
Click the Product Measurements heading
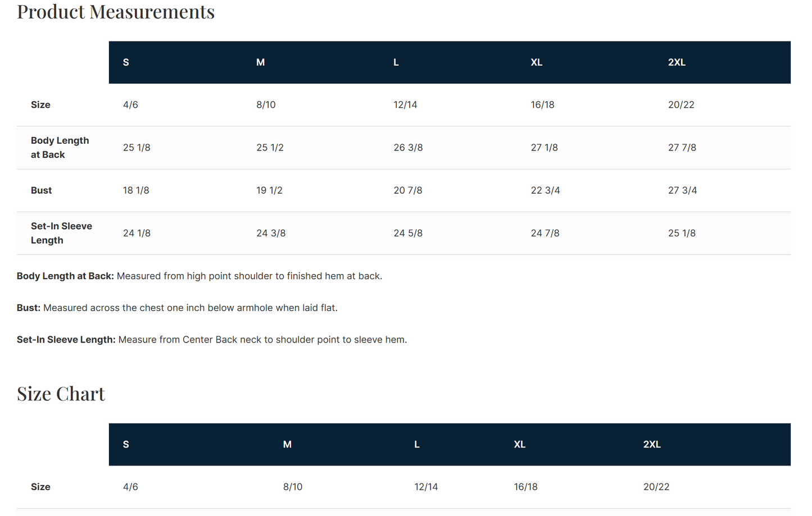[116, 12]
